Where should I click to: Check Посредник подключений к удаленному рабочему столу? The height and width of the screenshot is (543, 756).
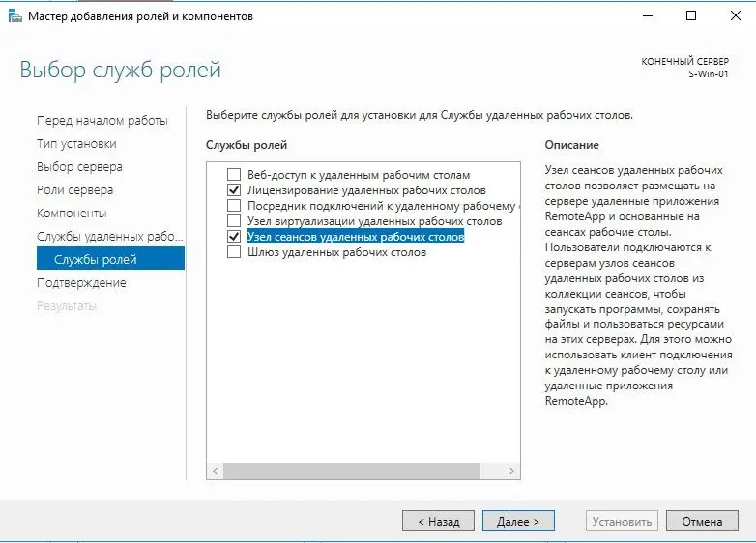pos(233,206)
